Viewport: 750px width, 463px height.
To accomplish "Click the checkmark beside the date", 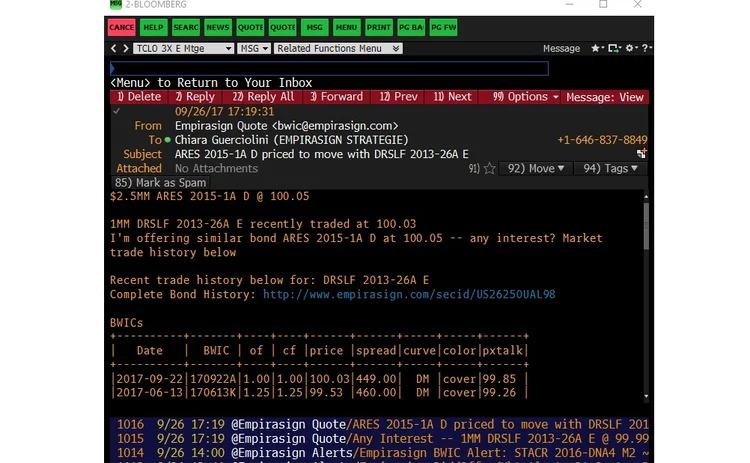I will pos(116,111).
